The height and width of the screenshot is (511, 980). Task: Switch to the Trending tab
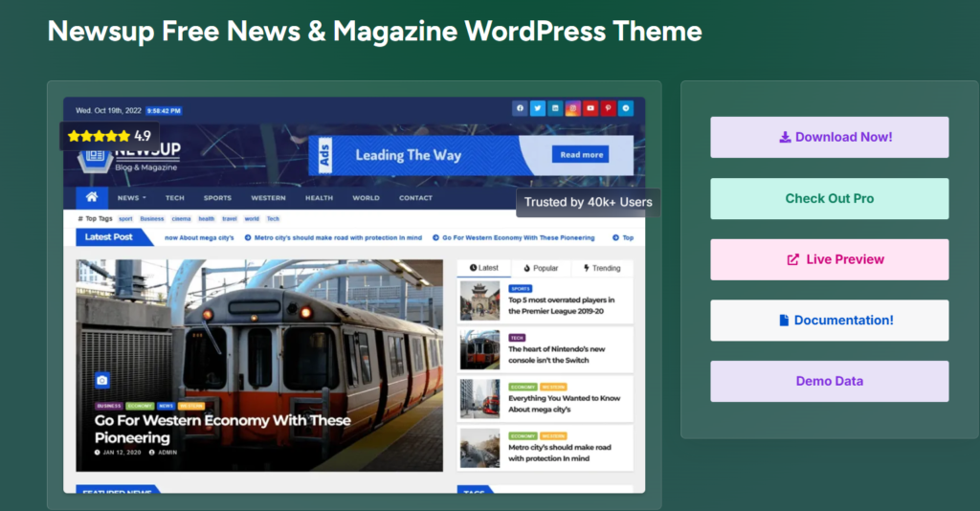[x=602, y=268]
